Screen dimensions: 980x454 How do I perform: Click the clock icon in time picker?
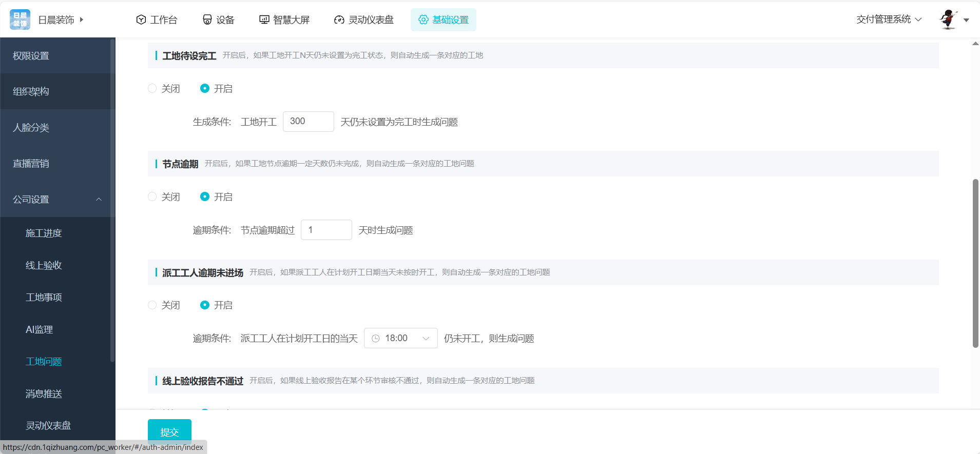pyautogui.click(x=376, y=339)
